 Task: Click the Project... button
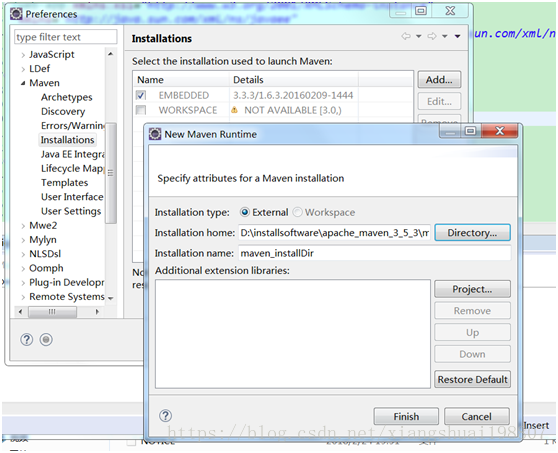pyautogui.click(x=472, y=289)
